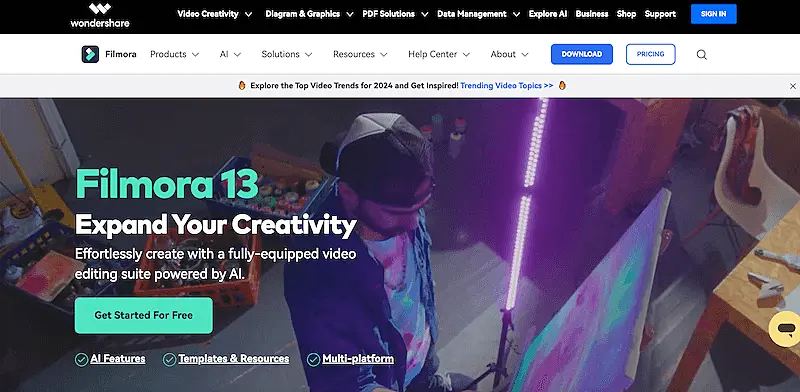This screenshot has width=800, height=392.
Task: Open the PRICING button
Action: tap(651, 54)
